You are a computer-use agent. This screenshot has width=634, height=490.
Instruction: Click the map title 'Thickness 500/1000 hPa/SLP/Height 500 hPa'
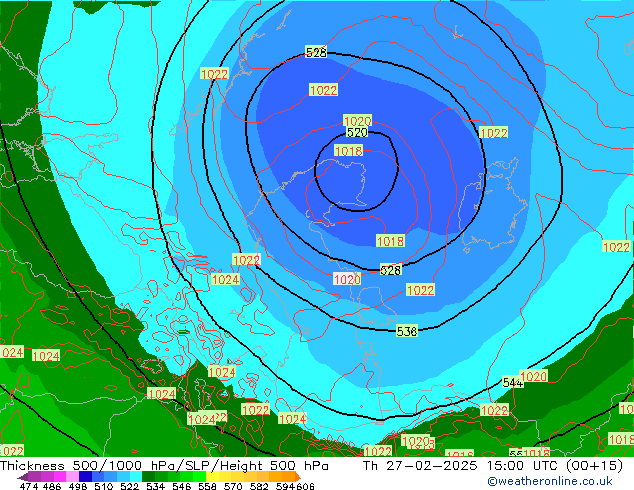tap(164, 466)
